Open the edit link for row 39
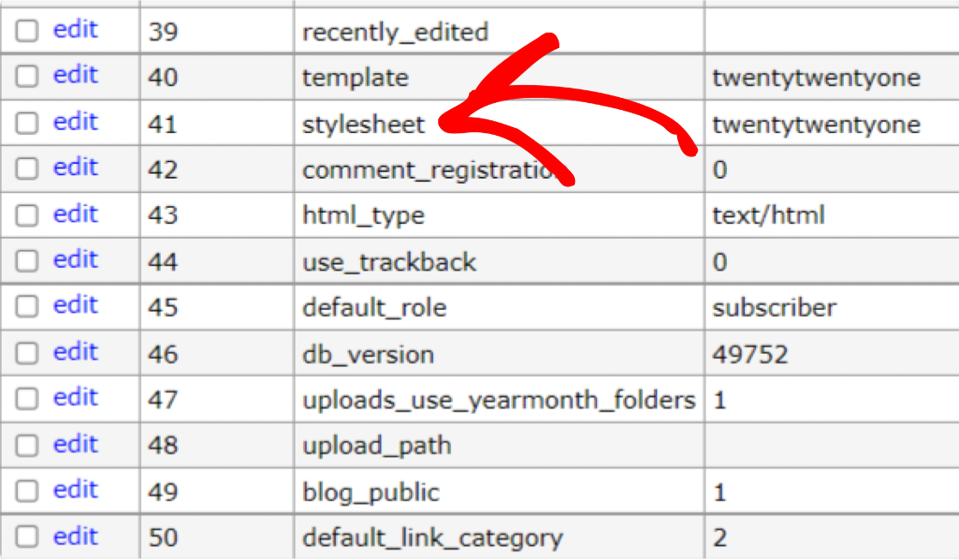Screen dimensions: 959x560 click(x=76, y=28)
